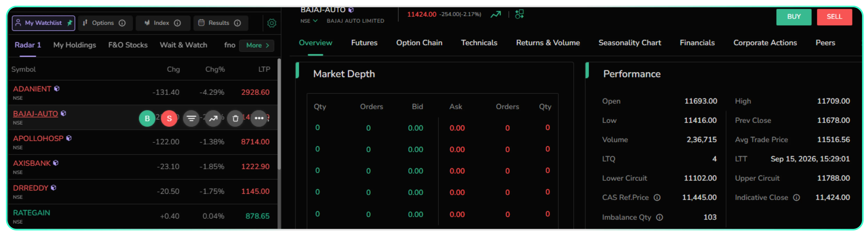
Task: Open green trend chart icon in header
Action: 495,14
